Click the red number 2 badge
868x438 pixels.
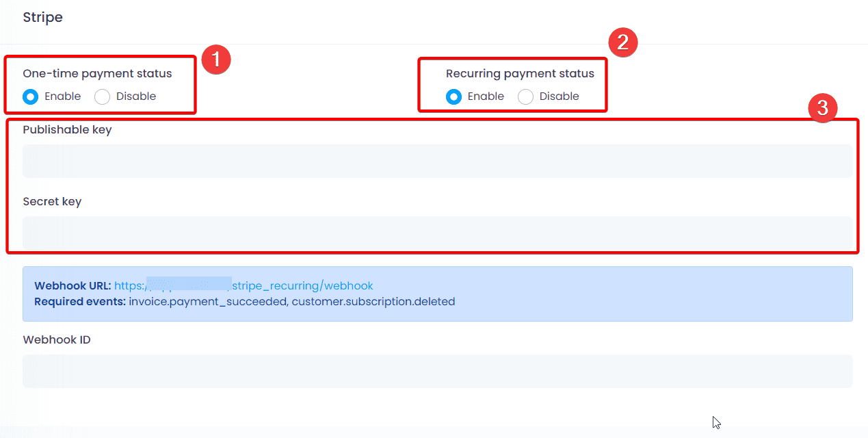click(x=622, y=42)
